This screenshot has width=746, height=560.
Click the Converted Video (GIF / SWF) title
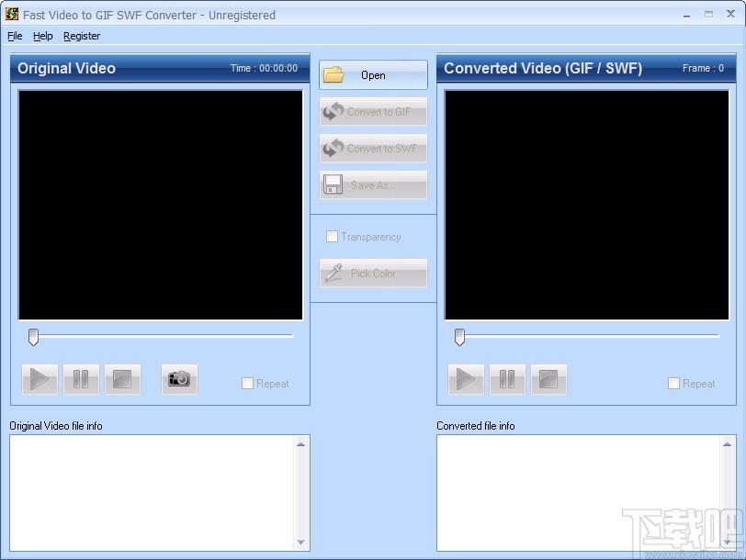point(543,69)
